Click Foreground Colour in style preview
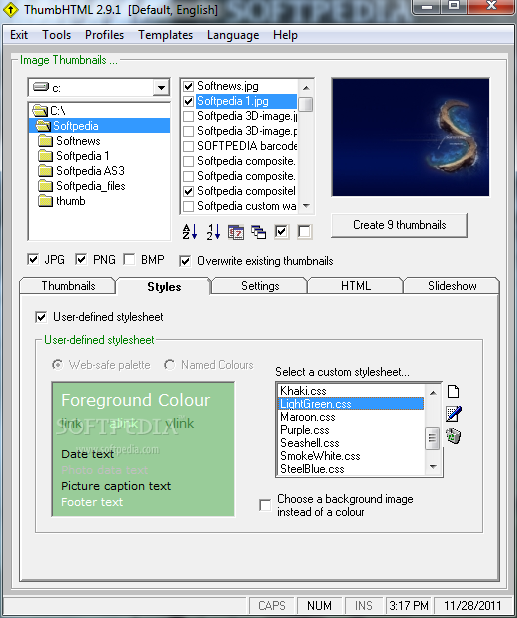Viewport: 517px width, 618px height. [136, 400]
